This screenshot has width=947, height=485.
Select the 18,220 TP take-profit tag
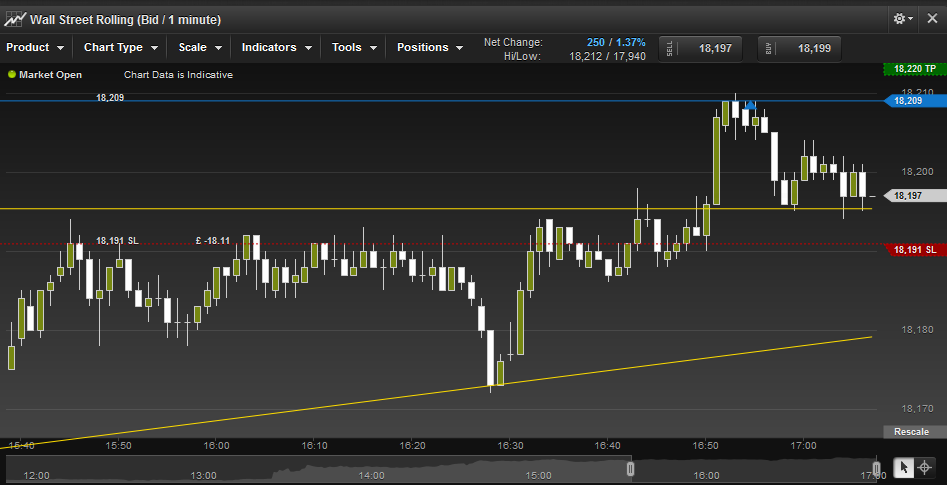point(915,69)
